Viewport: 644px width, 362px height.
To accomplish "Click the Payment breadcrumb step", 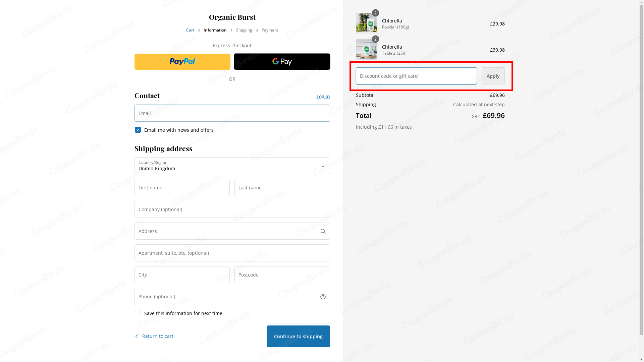I will coord(270,30).
